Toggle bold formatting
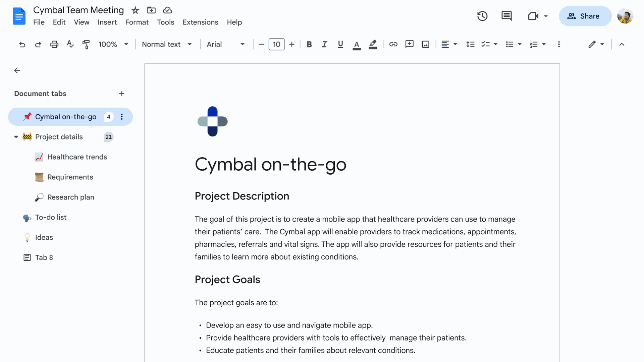 [x=309, y=44]
